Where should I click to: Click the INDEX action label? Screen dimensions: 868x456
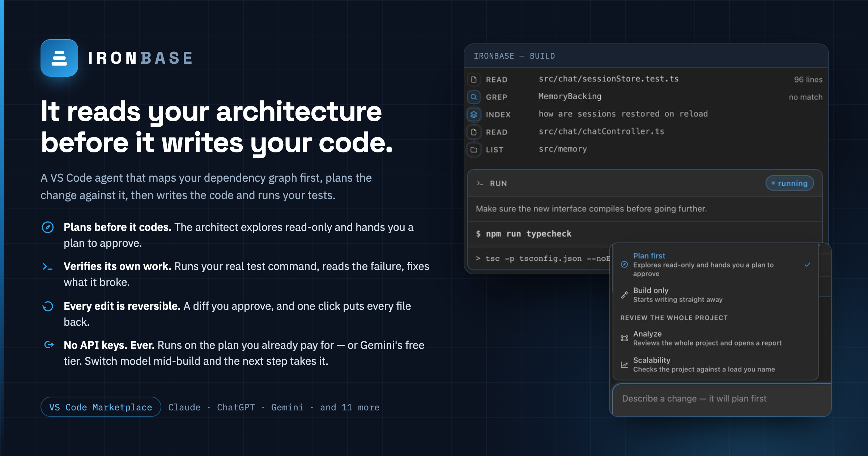498,115
